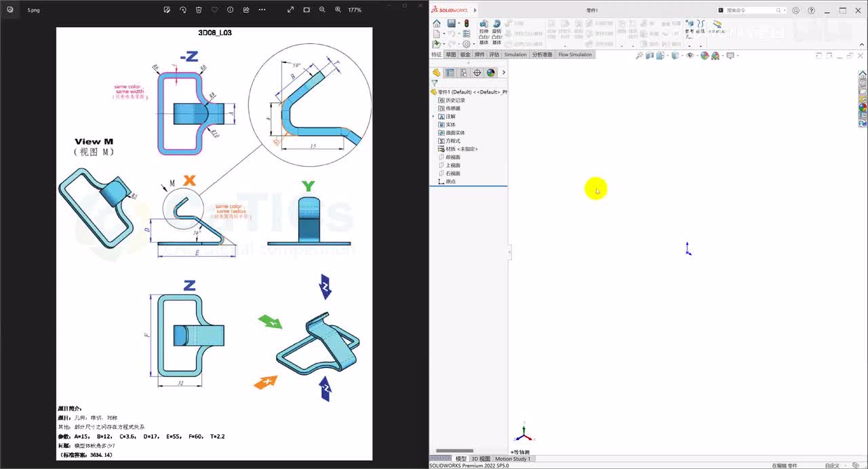Click the Instant3D icon
The image size is (868, 469).
pyautogui.click(x=717, y=27)
